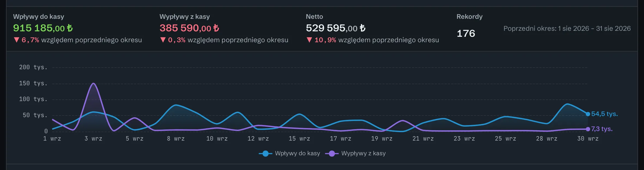
Task: Click the 50 tys. y-axis label
Action: click(x=35, y=115)
